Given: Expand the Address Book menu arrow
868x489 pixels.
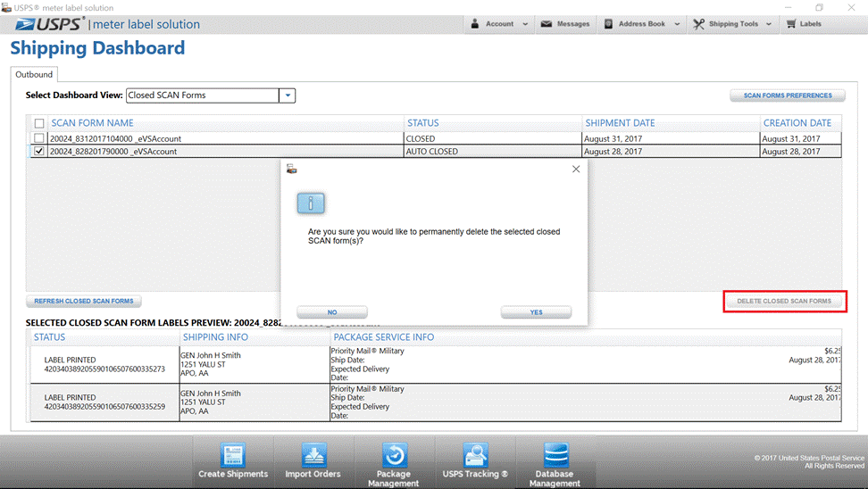Looking at the screenshot, I should 677,24.
